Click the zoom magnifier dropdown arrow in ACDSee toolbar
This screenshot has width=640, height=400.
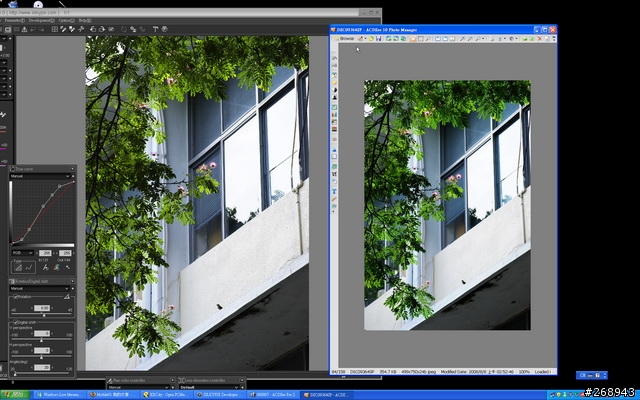[x=484, y=39]
